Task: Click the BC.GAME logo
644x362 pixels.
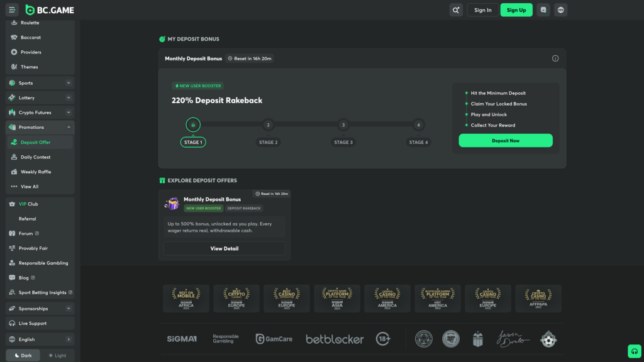Action: 50,10
